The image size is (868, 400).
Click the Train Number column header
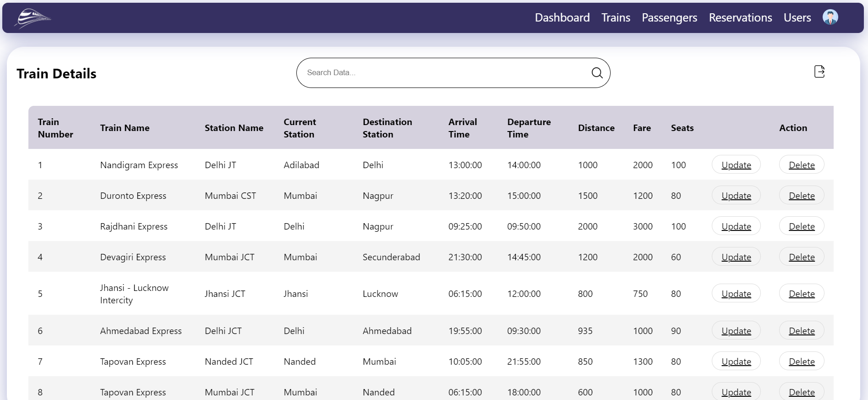pyautogui.click(x=55, y=128)
